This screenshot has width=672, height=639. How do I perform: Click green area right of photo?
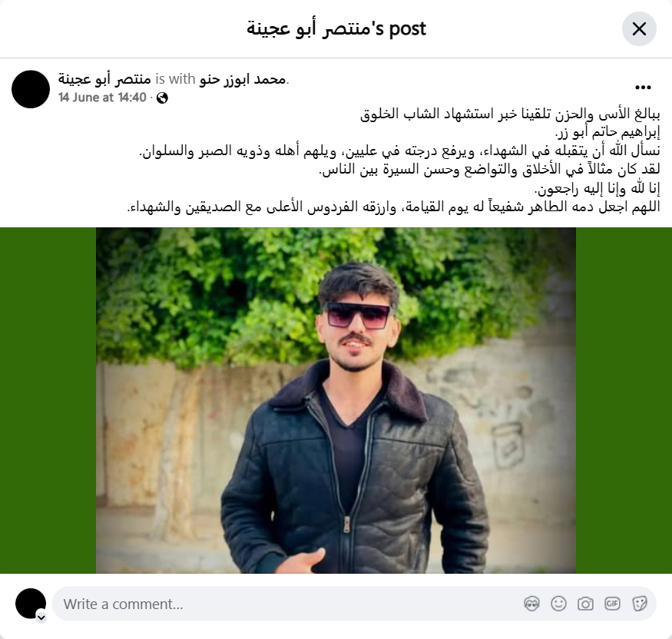click(624, 400)
